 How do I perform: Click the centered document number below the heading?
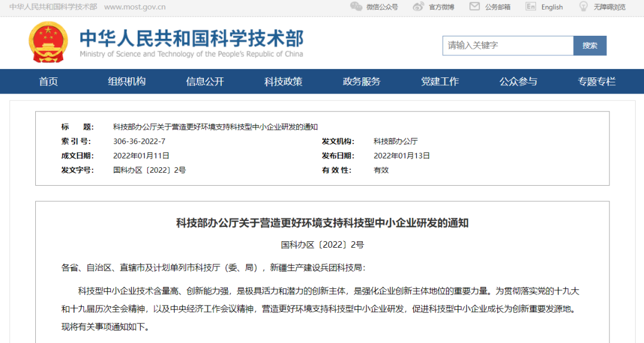(x=323, y=245)
